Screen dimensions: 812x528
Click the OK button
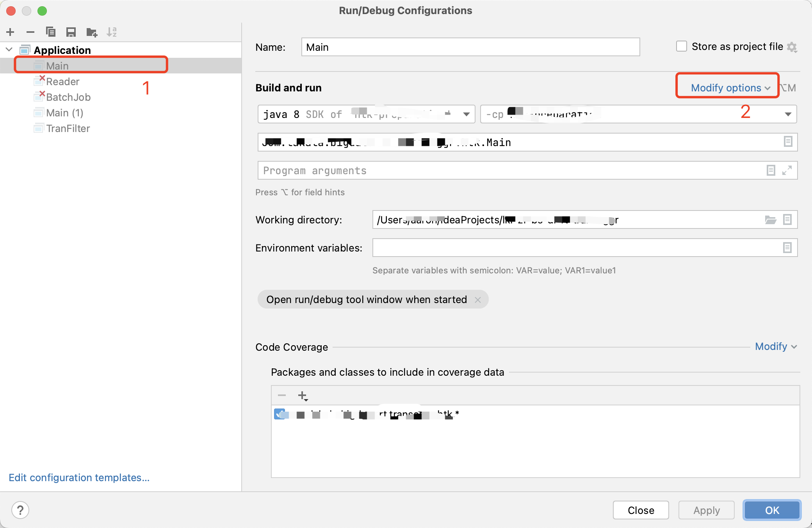[x=772, y=510]
